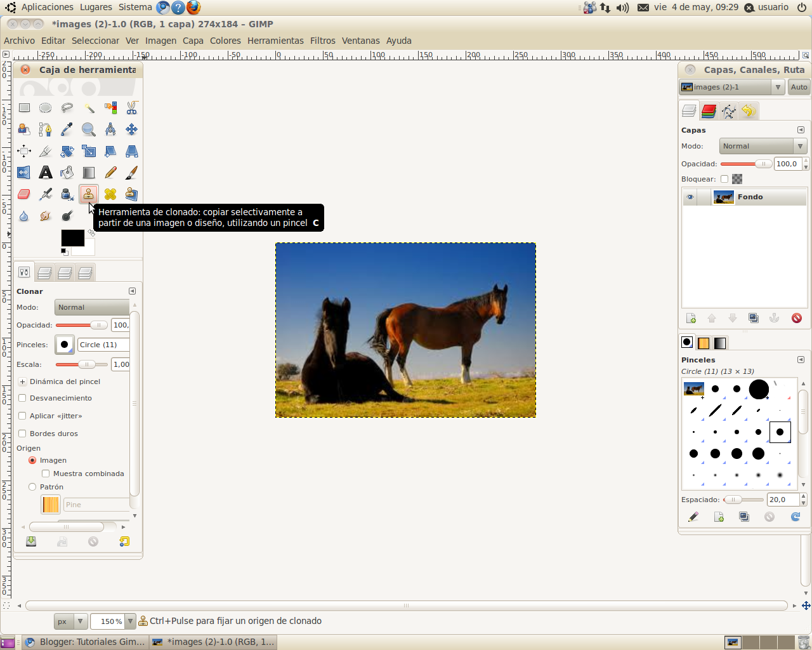
Task: Check the Muestra combinada option
Action: click(46, 474)
